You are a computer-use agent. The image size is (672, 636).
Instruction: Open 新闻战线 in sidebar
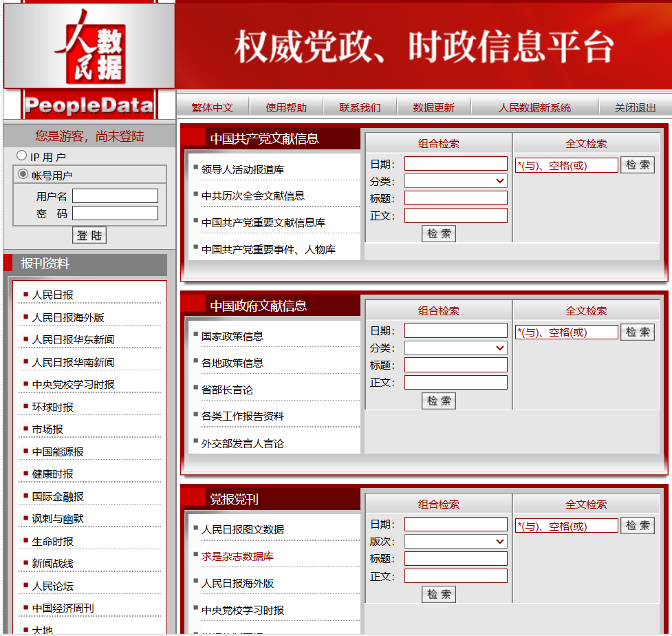[x=53, y=564]
